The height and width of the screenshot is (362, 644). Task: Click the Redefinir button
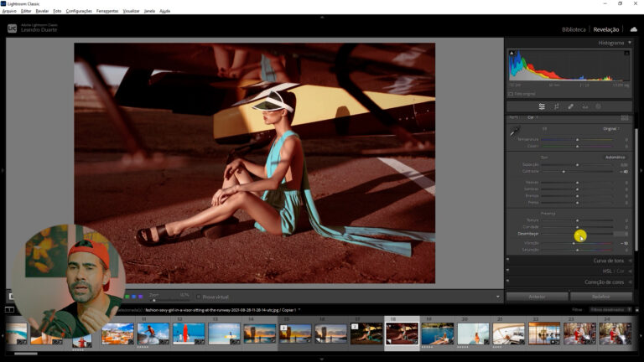[x=601, y=297]
